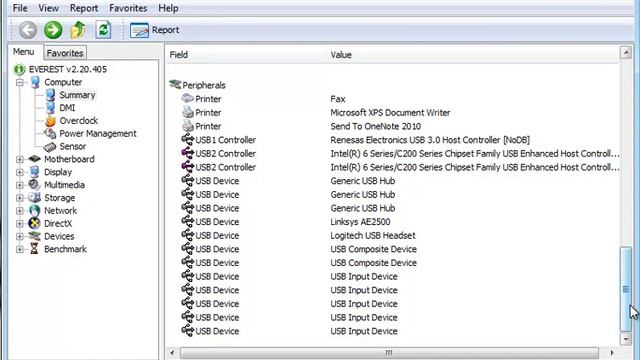
Task: Open the Help menu
Action: point(168,8)
